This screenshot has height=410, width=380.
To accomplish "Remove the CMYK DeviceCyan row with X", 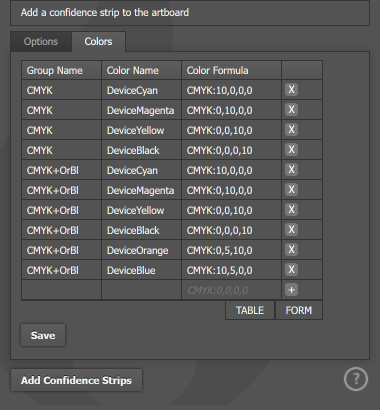I will point(291,90).
